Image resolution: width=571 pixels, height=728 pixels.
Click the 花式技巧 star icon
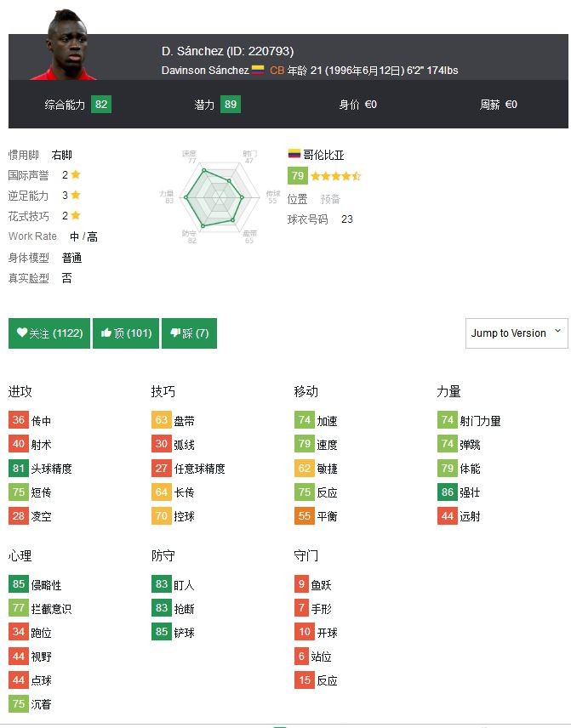pos(76,216)
